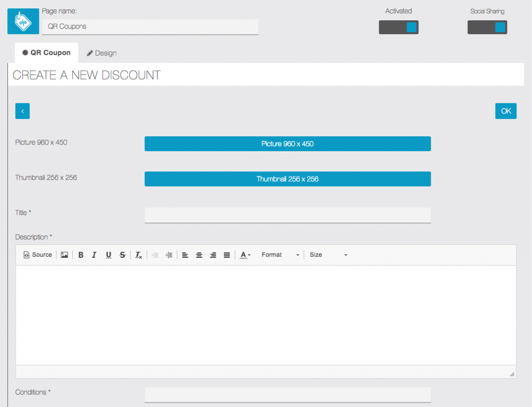The height and width of the screenshot is (407, 532).
Task: Select the QR Coupon tab
Action: pos(46,53)
